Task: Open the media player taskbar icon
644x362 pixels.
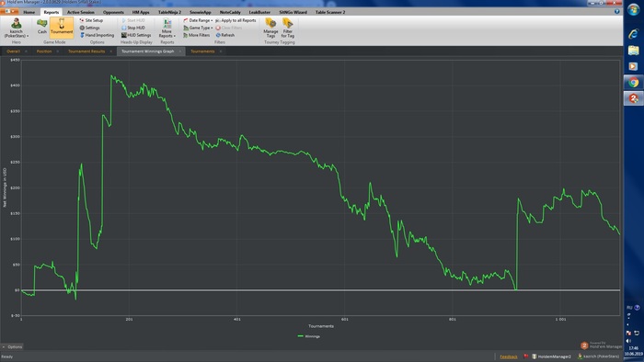Action: point(633,66)
